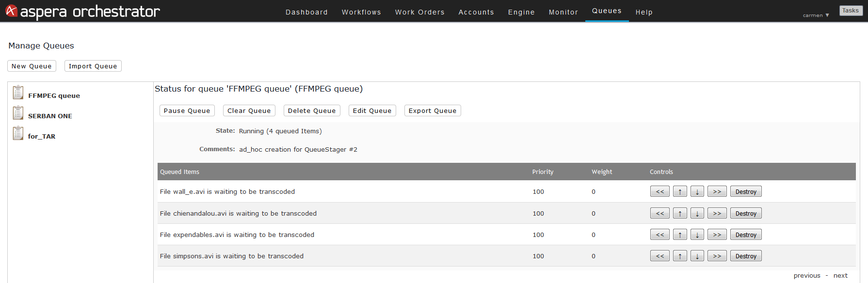
Task: Destroy the chienandalou.avi queued item
Action: pyautogui.click(x=746, y=213)
